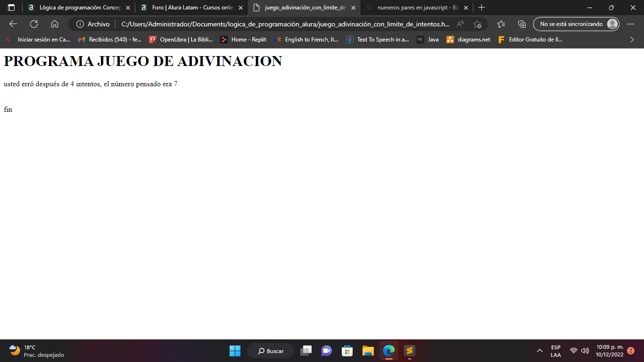Open the Favorites panel
Viewport: 644px width, 362px height.
click(501, 24)
